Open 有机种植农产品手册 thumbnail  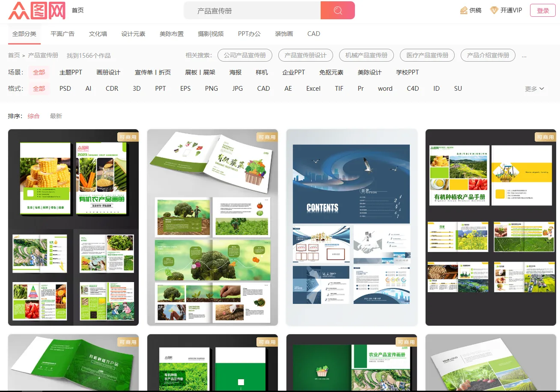coord(491,227)
